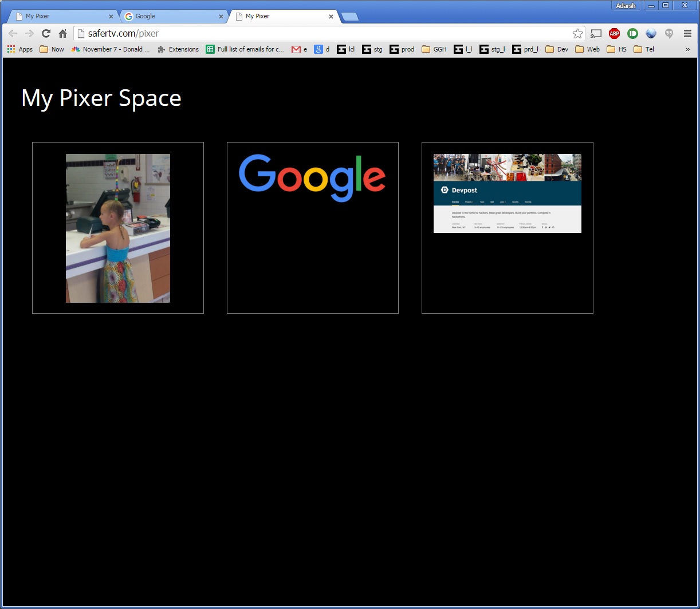The image size is (700, 609).
Task: Open the Chrome hamburger menu
Action: (687, 34)
